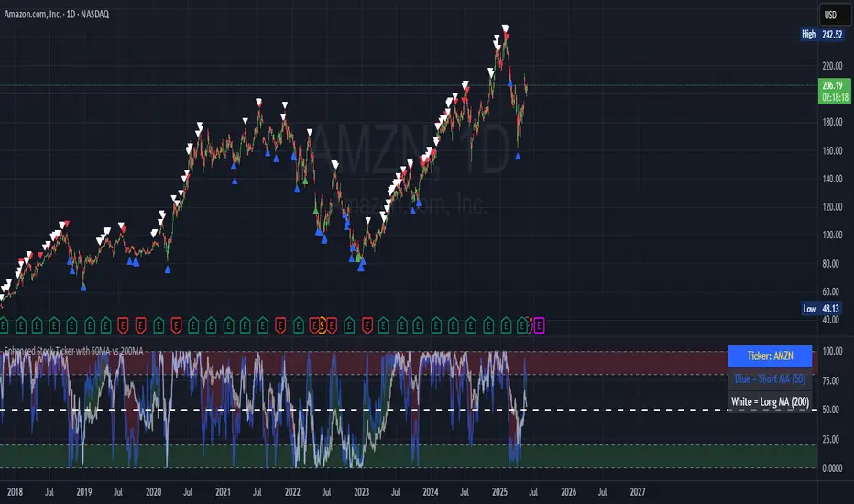The image size is (854, 504).
Task: Click the blue triangle below the 2025 low
Action: coord(519,156)
